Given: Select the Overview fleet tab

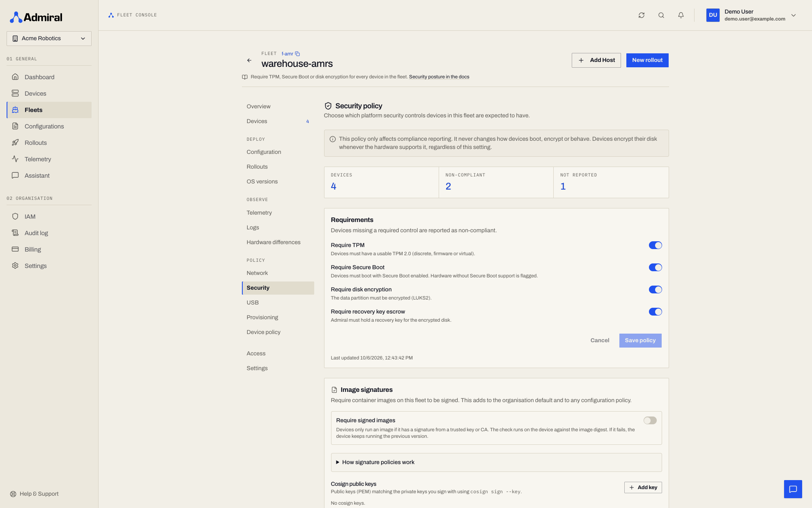Looking at the screenshot, I should coord(278,107).
